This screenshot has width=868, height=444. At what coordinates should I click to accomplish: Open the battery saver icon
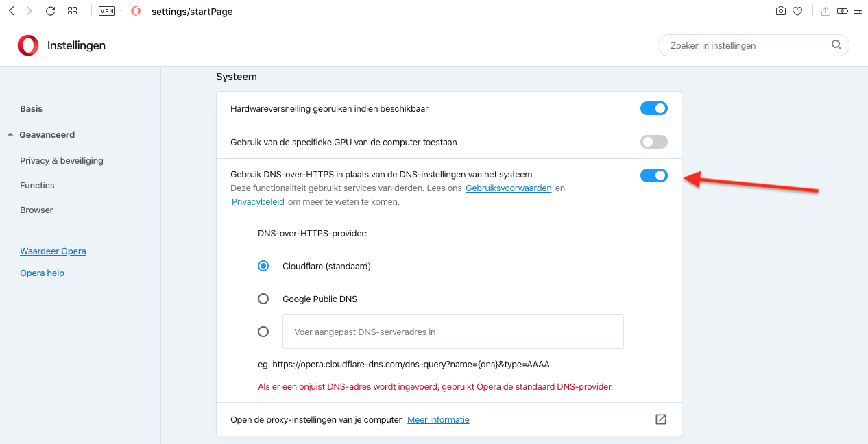pyautogui.click(x=842, y=11)
